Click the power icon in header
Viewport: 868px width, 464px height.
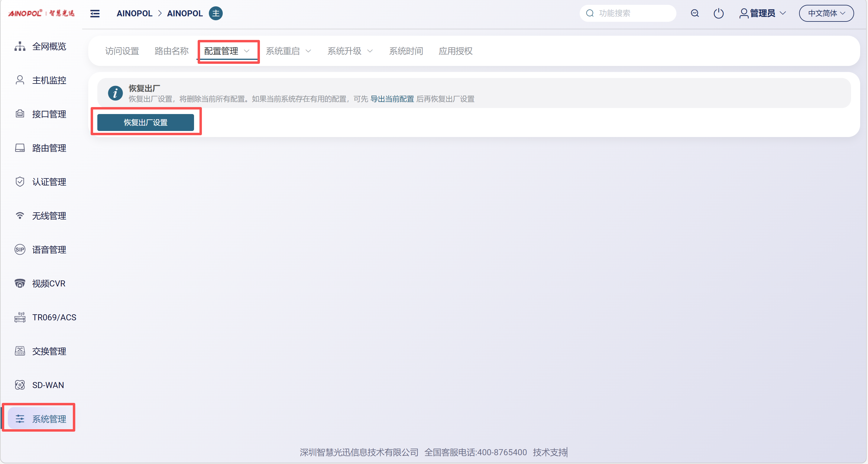tap(718, 14)
